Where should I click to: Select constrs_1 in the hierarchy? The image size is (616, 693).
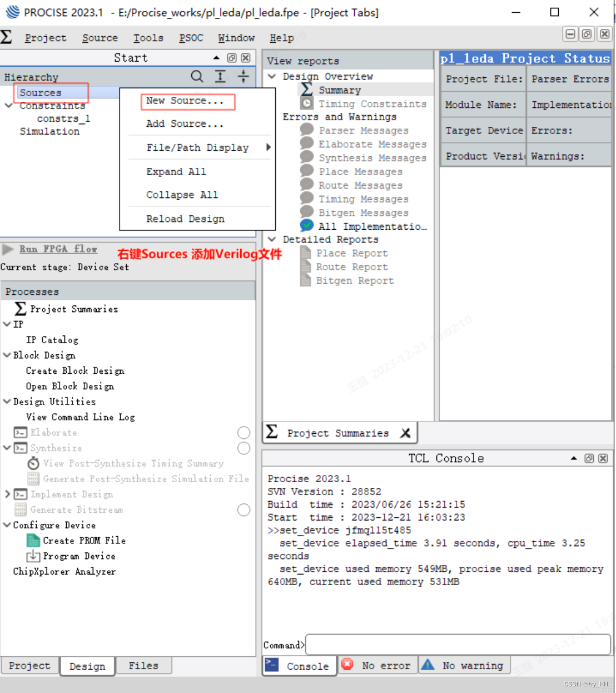[x=63, y=118]
